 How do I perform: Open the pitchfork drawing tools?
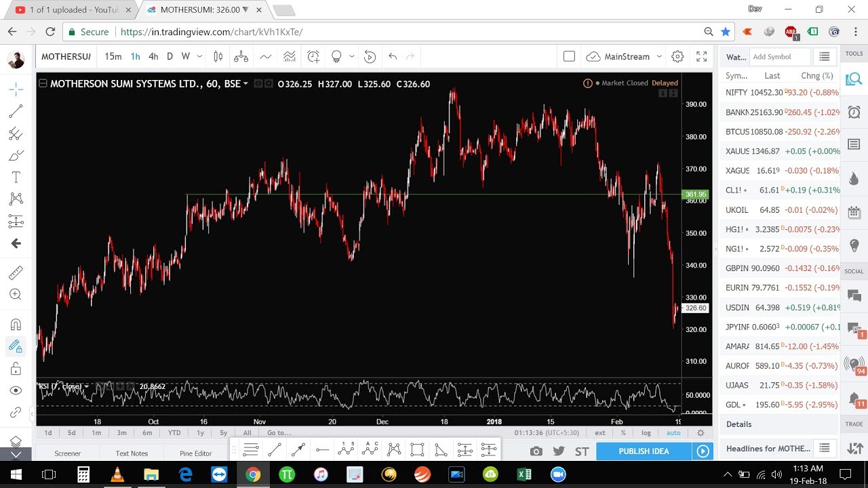tap(16, 134)
